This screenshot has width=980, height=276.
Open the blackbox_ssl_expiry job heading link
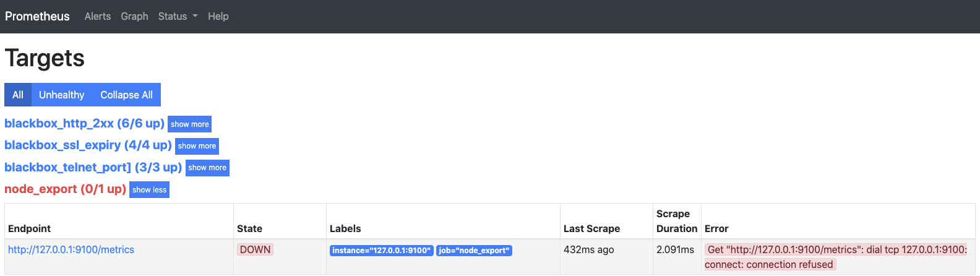click(88, 145)
